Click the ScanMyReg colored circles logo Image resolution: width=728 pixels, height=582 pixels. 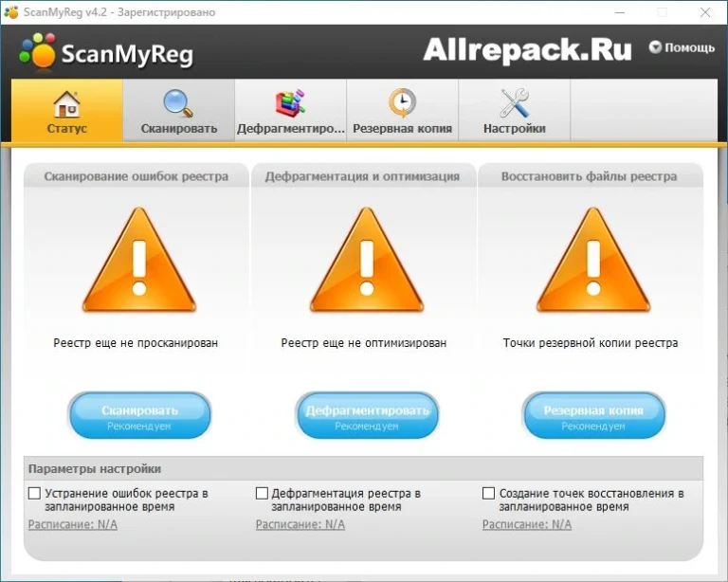click(38, 50)
